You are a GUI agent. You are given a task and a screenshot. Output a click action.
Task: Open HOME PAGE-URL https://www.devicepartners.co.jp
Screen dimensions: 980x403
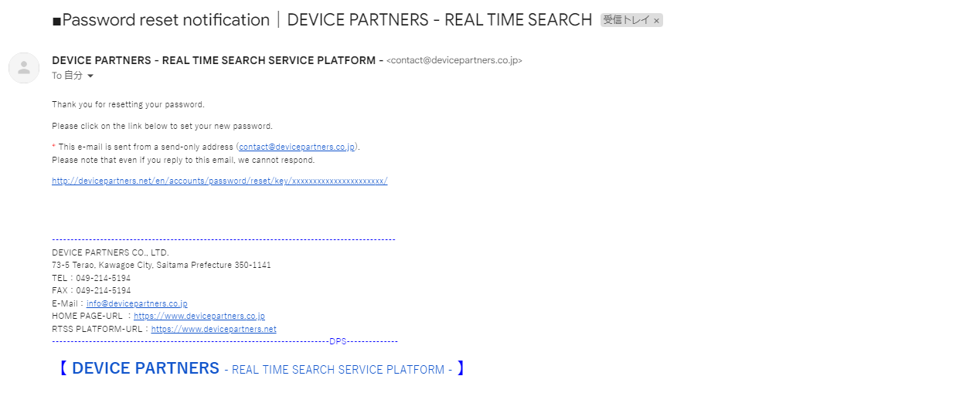pos(199,316)
